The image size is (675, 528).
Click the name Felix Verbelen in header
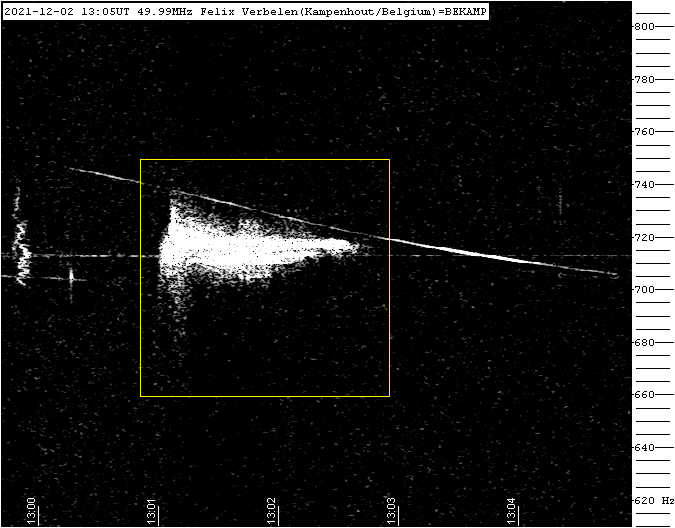pos(249,12)
